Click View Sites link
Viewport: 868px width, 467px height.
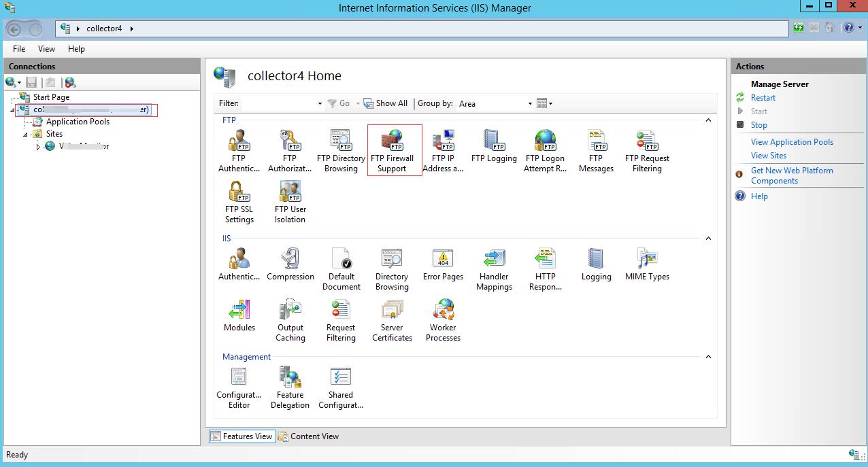(x=768, y=156)
